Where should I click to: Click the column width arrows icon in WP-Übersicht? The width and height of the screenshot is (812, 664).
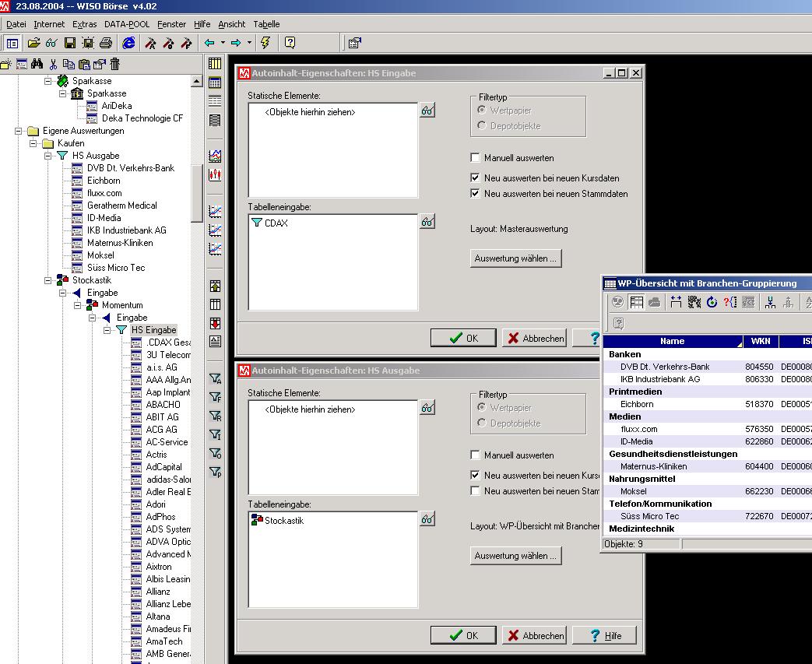click(x=676, y=302)
